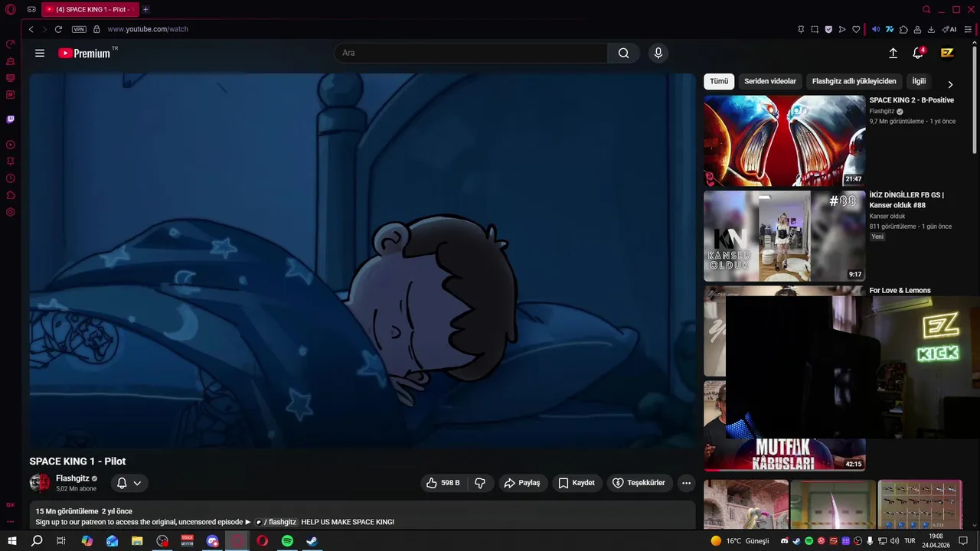Open the ad blocker shield icon

click(x=828, y=29)
